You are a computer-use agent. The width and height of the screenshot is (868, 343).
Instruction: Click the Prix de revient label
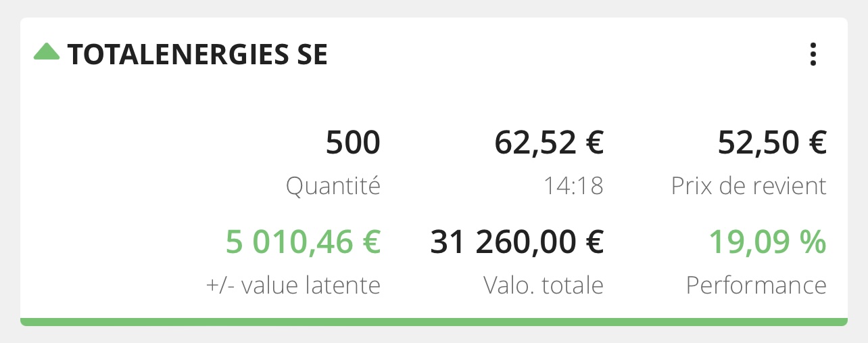[x=749, y=186]
